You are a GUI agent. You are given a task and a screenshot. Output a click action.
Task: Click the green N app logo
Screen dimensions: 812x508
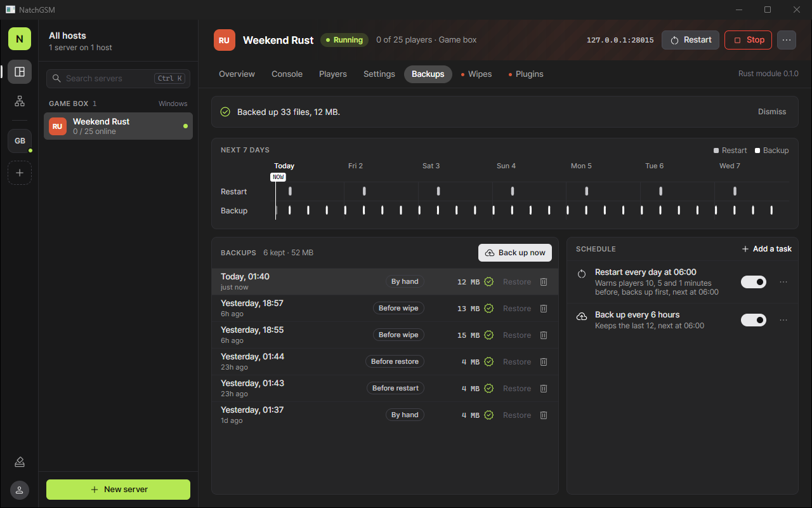coord(20,39)
